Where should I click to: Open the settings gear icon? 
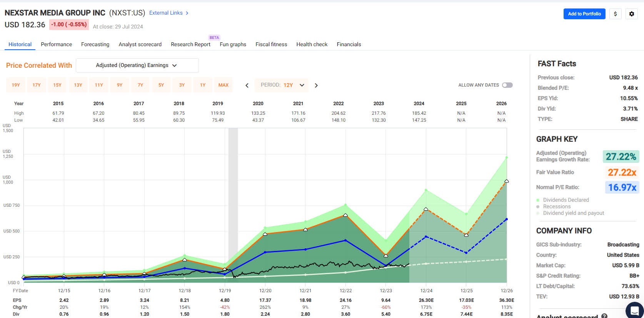(632, 14)
